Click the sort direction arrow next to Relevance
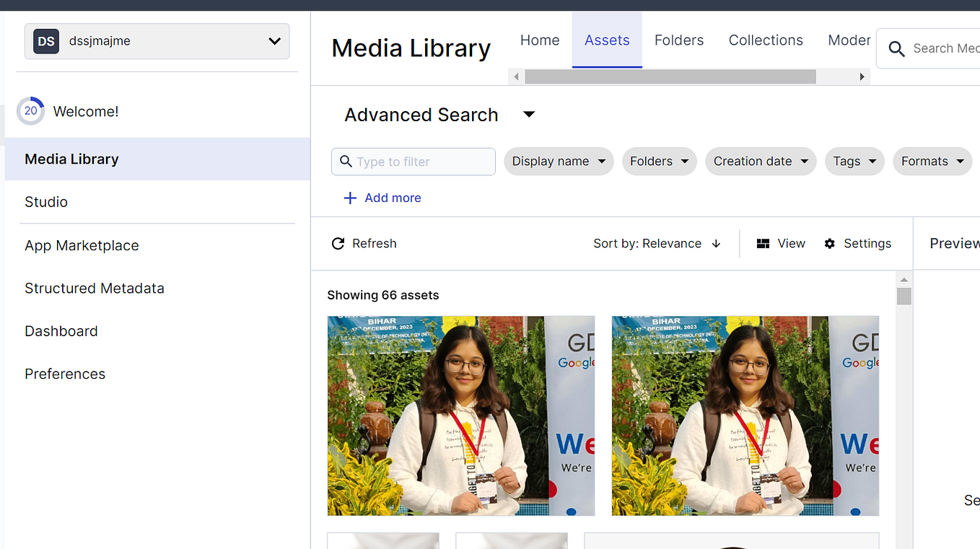 pyautogui.click(x=716, y=243)
